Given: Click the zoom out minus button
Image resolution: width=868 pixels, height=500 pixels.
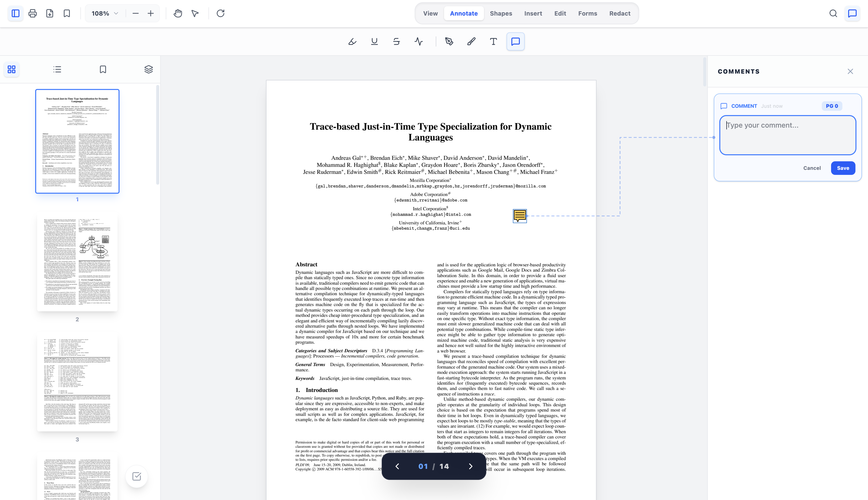Looking at the screenshot, I should point(136,13).
